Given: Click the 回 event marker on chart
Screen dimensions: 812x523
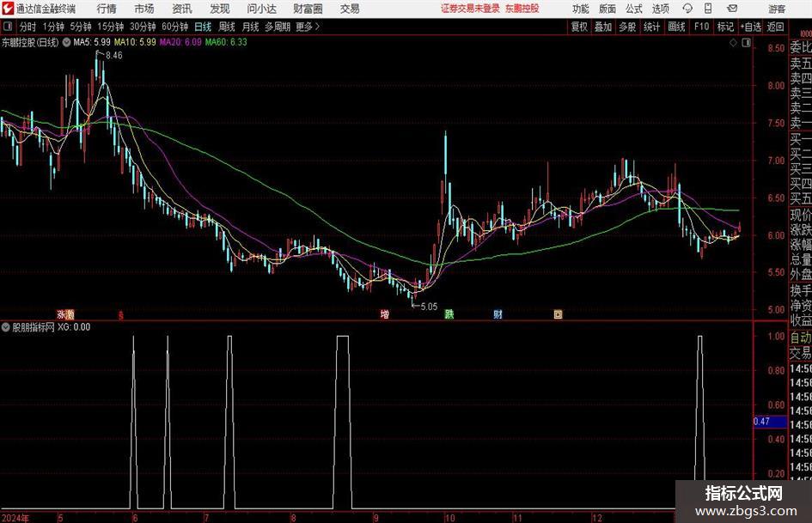Looking at the screenshot, I should [x=558, y=313].
